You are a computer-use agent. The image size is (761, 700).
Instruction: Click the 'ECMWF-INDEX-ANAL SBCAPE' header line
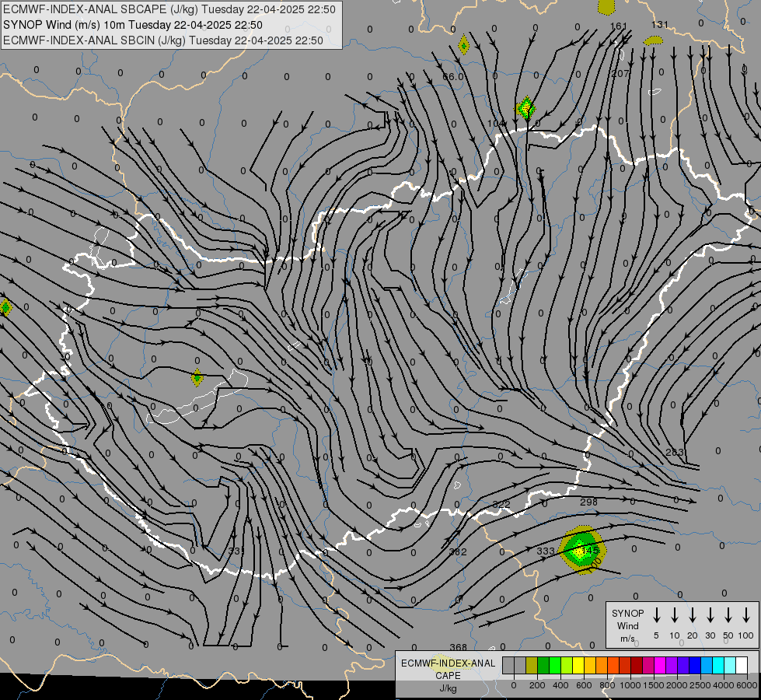pos(169,9)
